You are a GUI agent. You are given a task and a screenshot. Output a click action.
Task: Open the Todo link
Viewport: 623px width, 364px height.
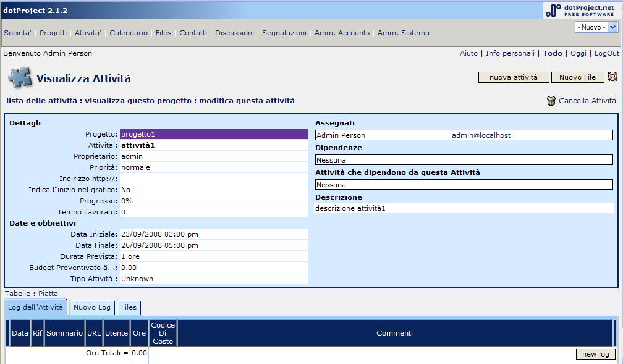(x=553, y=53)
